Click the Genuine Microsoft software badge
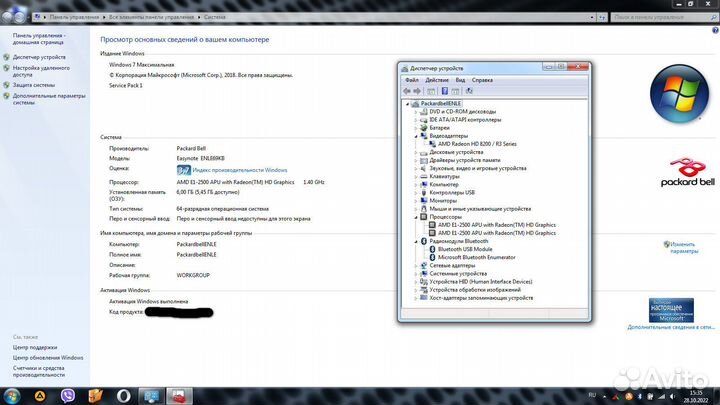Image resolution: width=720 pixels, height=405 pixels. pyautogui.click(x=671, y=310)
